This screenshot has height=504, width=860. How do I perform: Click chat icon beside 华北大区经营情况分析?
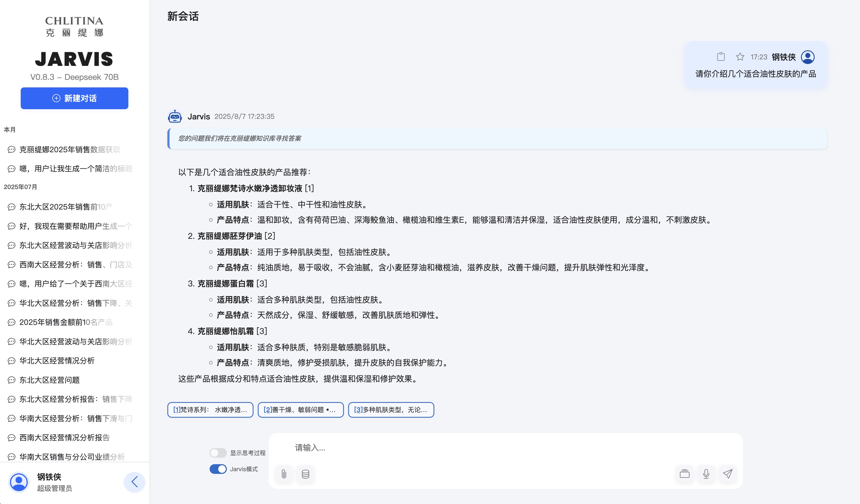[12, 361]
